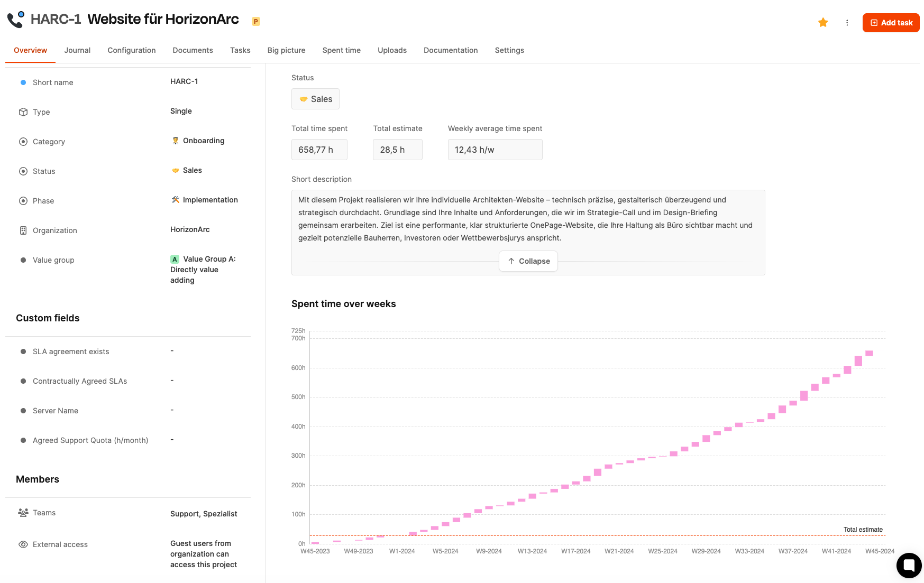Toggle the favorite star icon

point(822,22)
